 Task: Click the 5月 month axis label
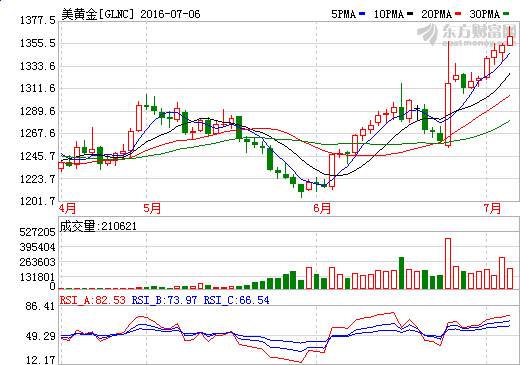(152, 208)
